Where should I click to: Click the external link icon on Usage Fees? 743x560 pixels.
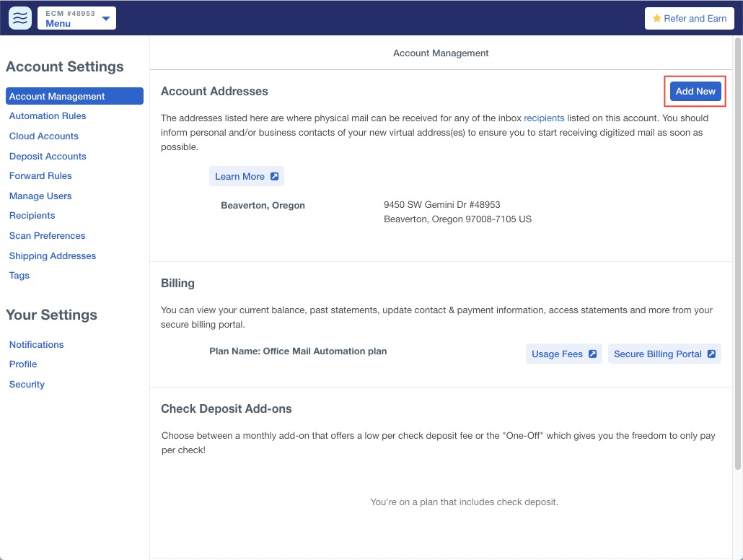pyautogui.click(x=592, y=354)
